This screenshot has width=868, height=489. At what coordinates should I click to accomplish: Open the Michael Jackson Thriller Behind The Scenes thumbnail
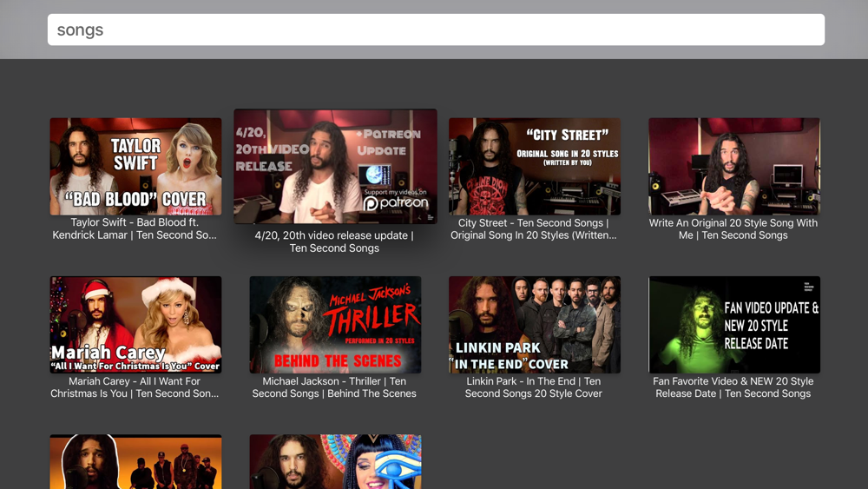(335, 325)
